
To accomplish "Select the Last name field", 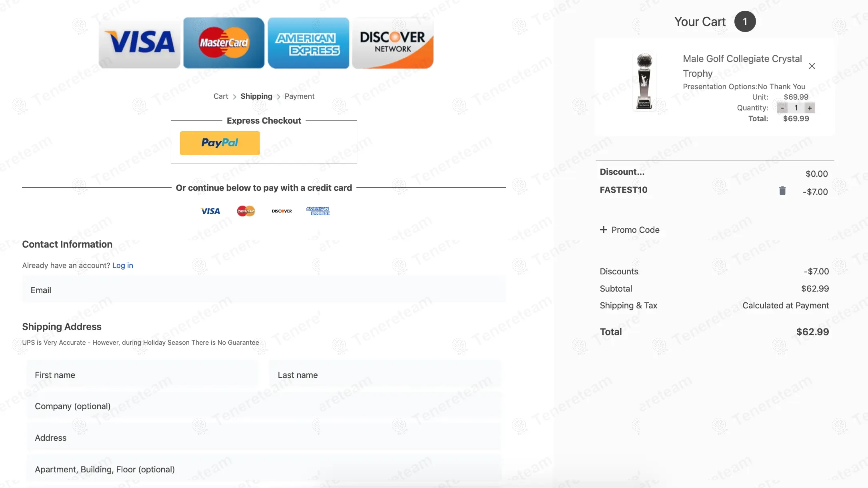I will click(385, 375).
